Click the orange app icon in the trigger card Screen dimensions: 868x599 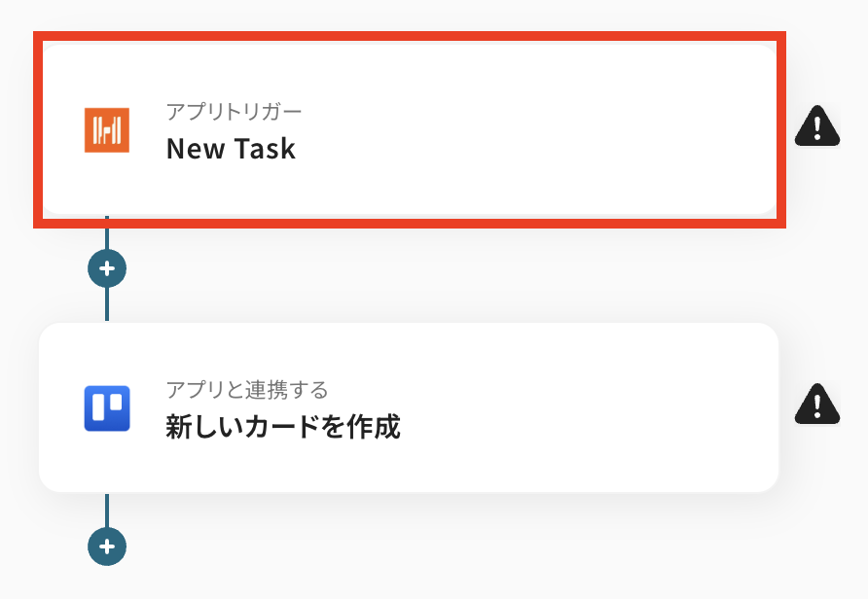pyautogui.click(x=106, y=130)
